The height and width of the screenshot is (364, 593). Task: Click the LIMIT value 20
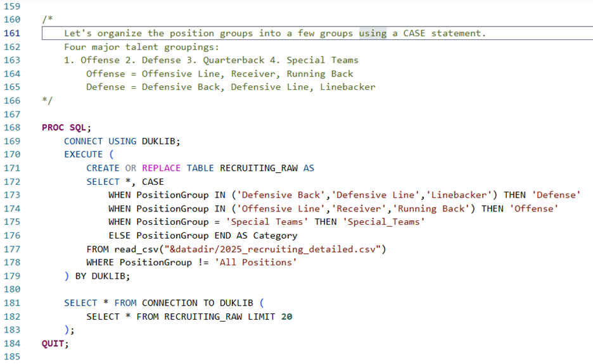click(x=286, y=316)
